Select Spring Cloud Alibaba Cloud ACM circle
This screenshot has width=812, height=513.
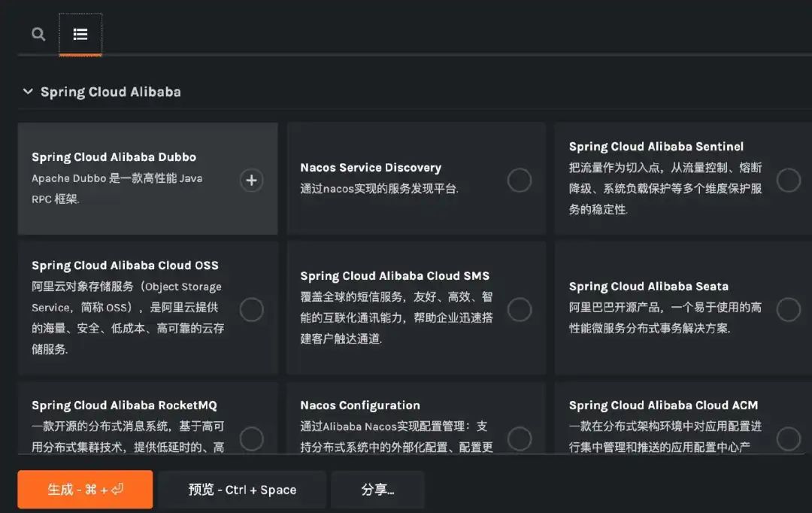click(x=788, y=439)
